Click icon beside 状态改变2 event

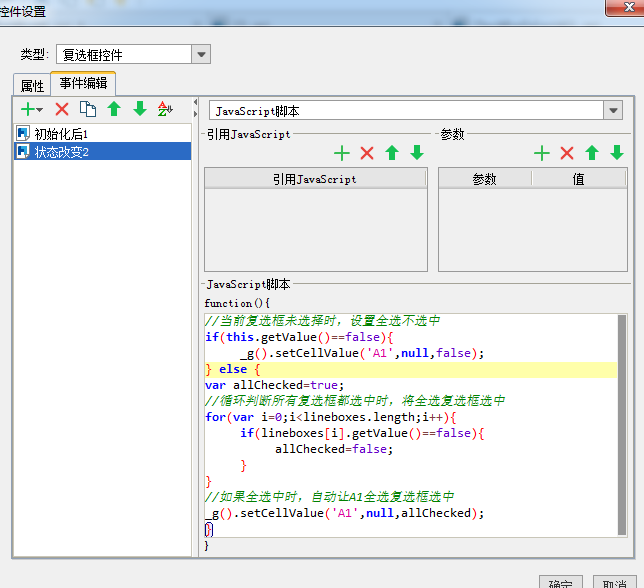23,152
